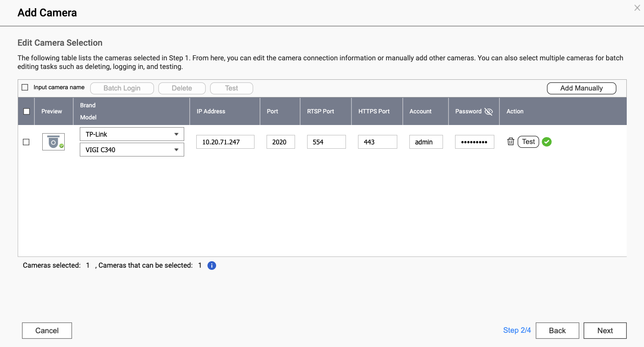Click the admin Account field
Viewport: 644px width, 347px height.
tap(426, 142)
